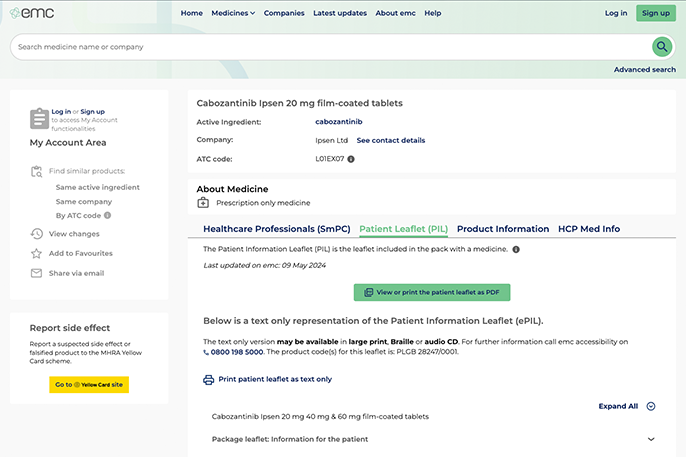Click Add to Favourites text
This screenshot has height=457, width=686.
point(80,253)
